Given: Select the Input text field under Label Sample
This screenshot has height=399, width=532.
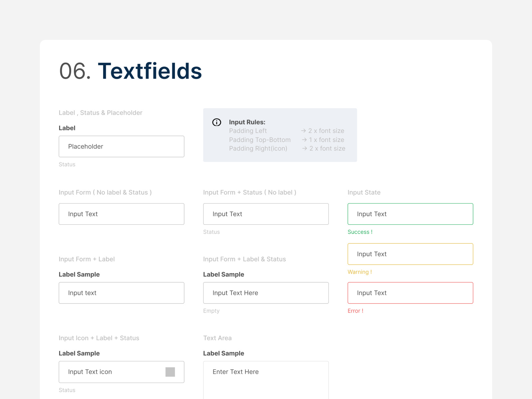Looking at the screenshot, I should (x=121, y=293).
